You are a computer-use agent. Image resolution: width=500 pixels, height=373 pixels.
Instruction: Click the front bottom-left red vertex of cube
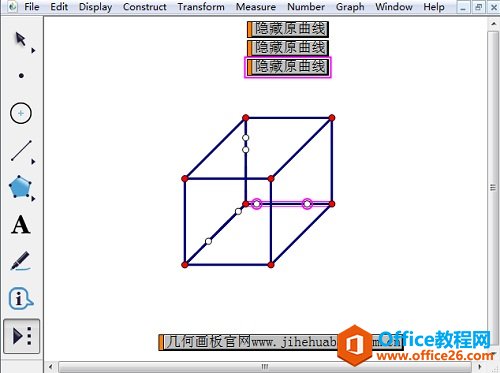(x=185, y=265)
